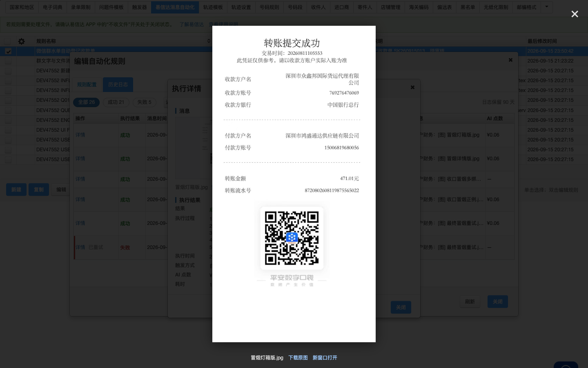Image resolution: width=588 pixels, height=368 pixels.
Task: Open the 进口商 tab
Action: click(342, 7)
